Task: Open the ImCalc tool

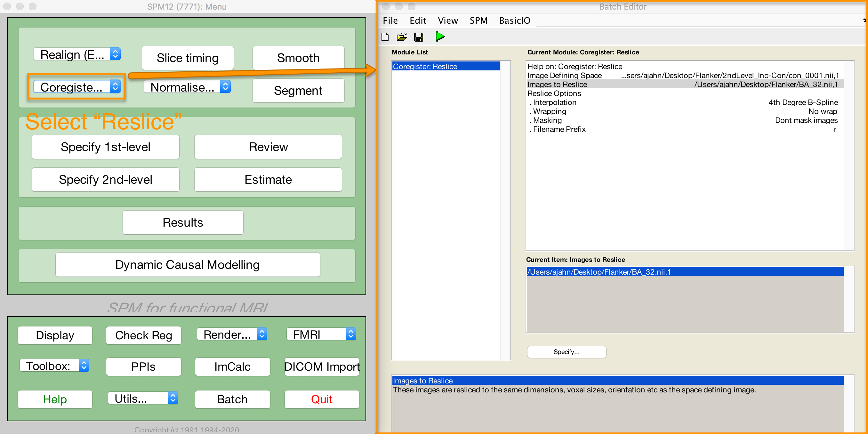Action: [232, 366]
